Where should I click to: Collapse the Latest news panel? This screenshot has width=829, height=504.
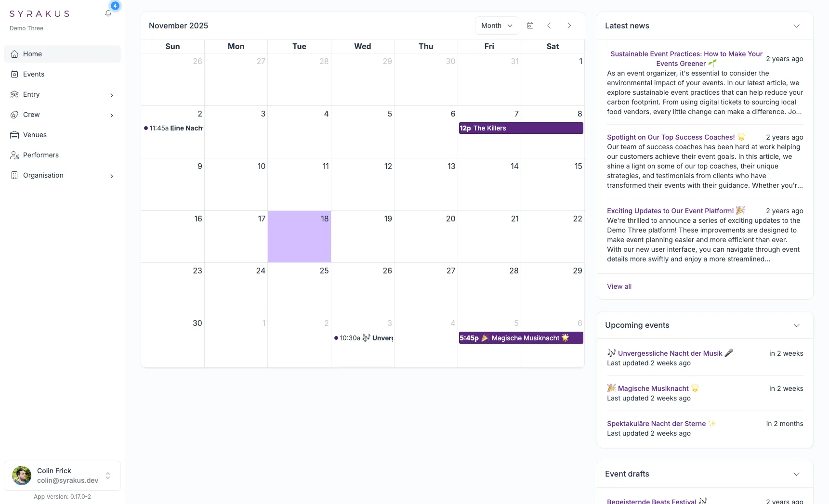796,26
